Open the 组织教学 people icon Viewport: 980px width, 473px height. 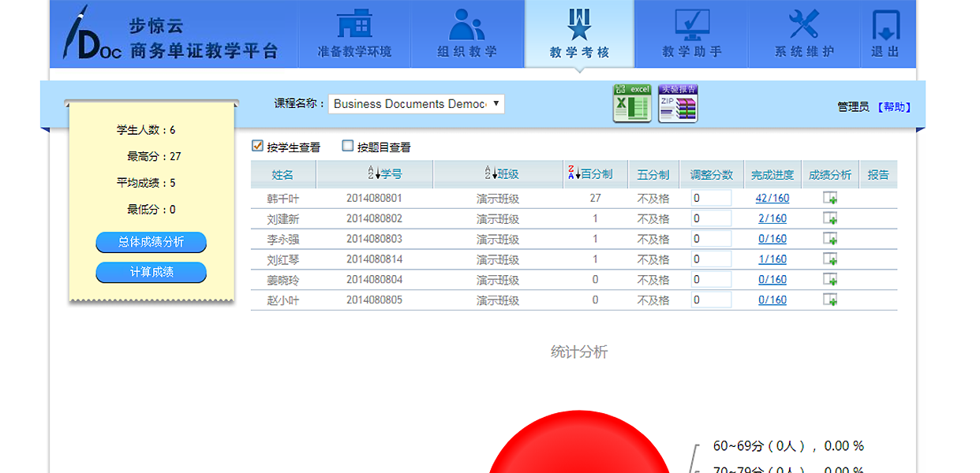(x=467, y=24)
